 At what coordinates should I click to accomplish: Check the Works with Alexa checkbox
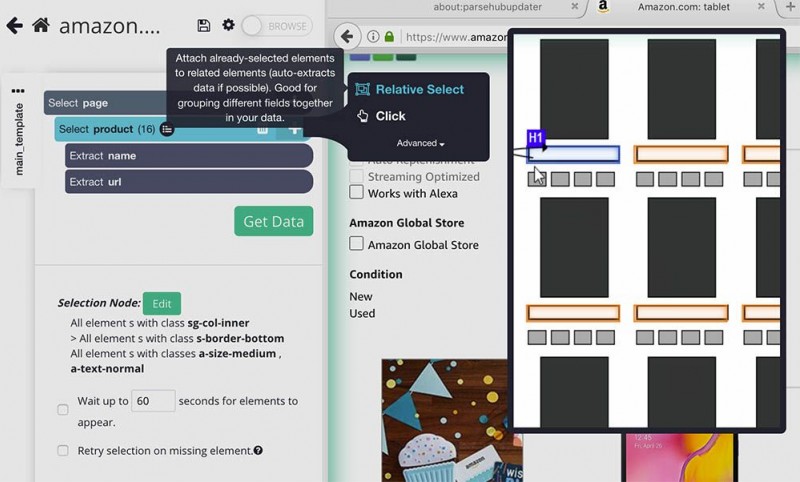[356, 192]
